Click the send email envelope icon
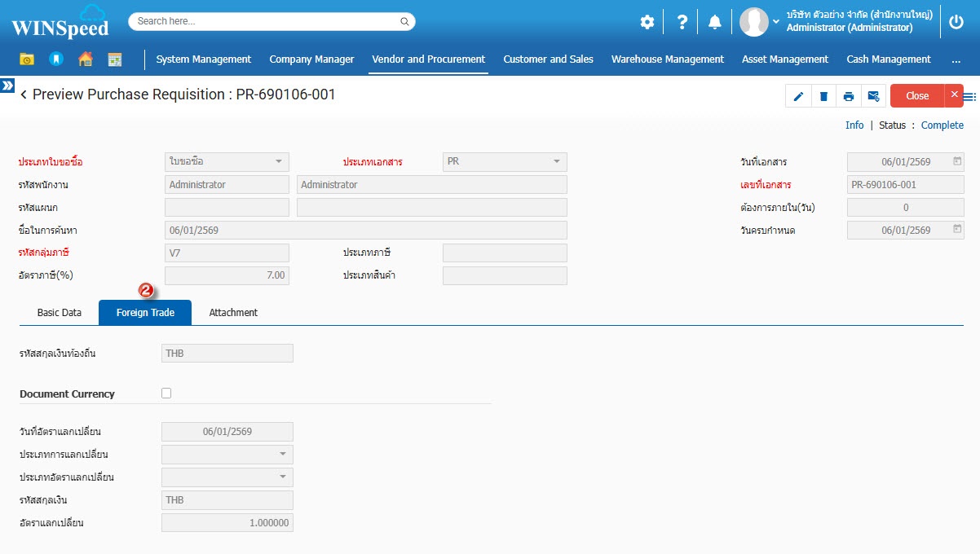Image resolution: width=980 pixels, height=554 pixels. tap(873, 96)
